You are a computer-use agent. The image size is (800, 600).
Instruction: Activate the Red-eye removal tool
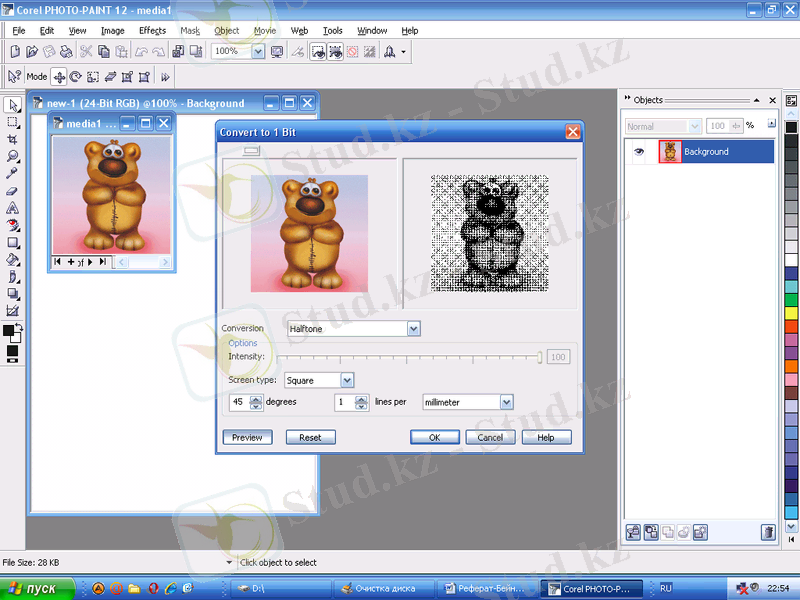point(13,225)
